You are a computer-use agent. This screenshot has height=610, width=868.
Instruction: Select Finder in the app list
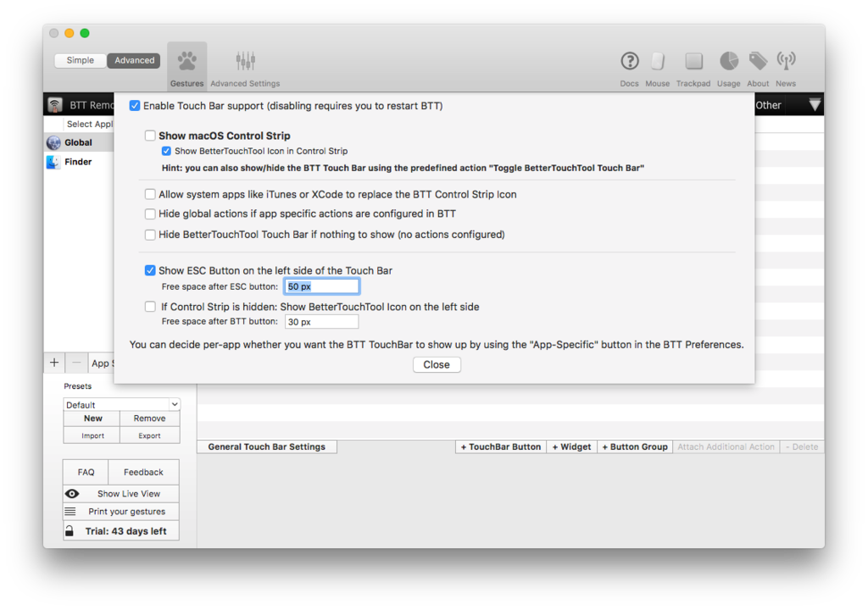click(78, 162)
